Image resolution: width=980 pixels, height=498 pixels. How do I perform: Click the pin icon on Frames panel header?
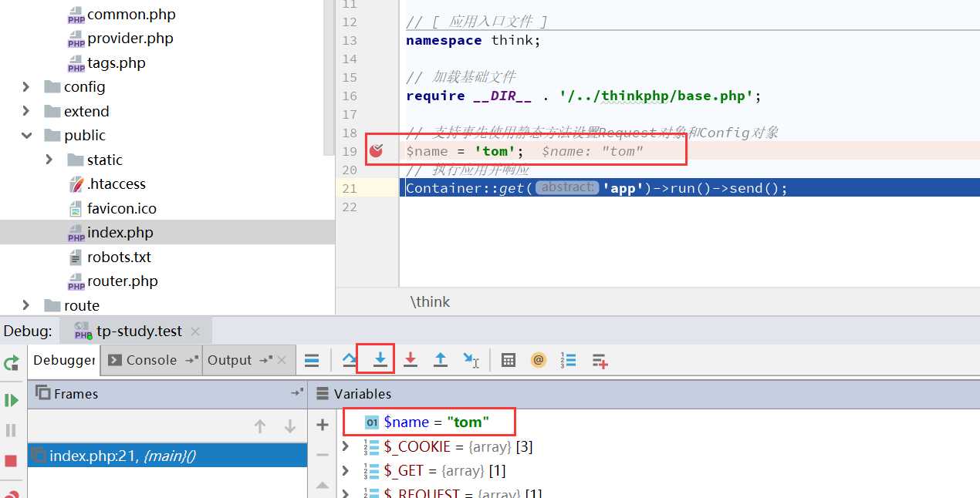(x=297, y=393)
